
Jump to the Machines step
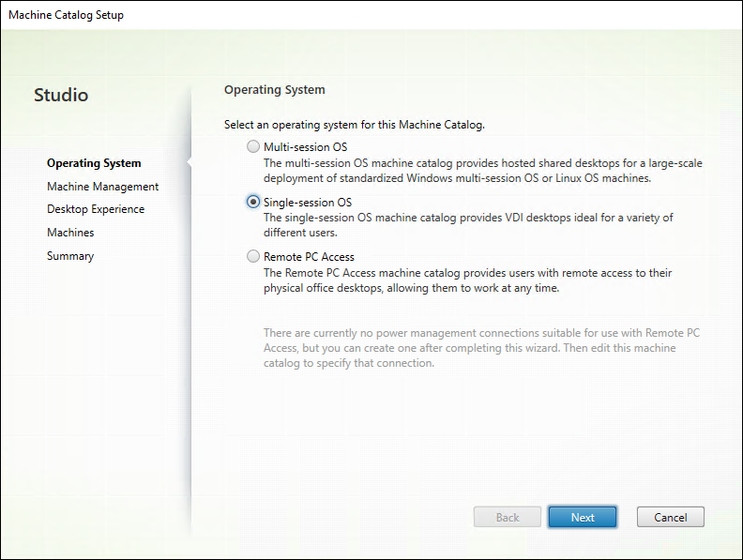pos(70,233)
